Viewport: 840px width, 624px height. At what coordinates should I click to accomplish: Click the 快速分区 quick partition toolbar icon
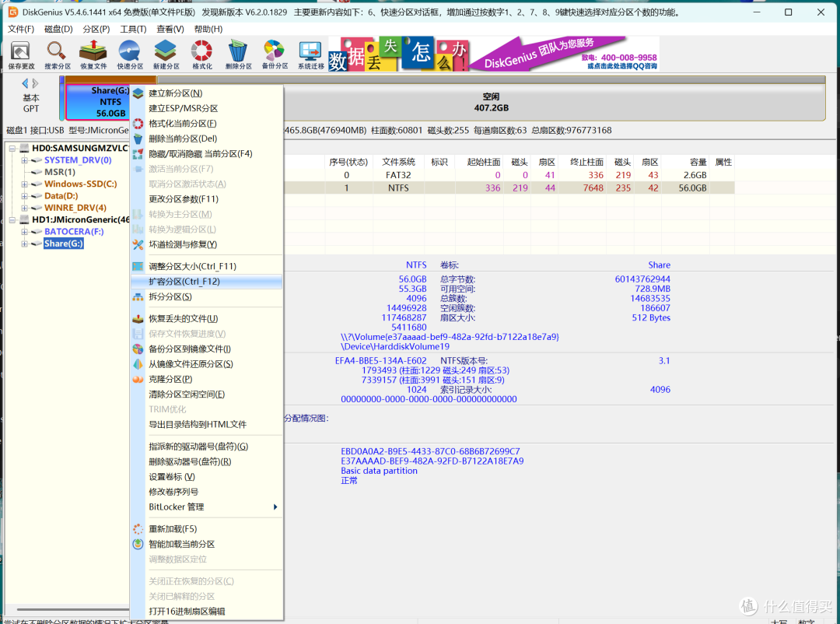coord(130,54)
